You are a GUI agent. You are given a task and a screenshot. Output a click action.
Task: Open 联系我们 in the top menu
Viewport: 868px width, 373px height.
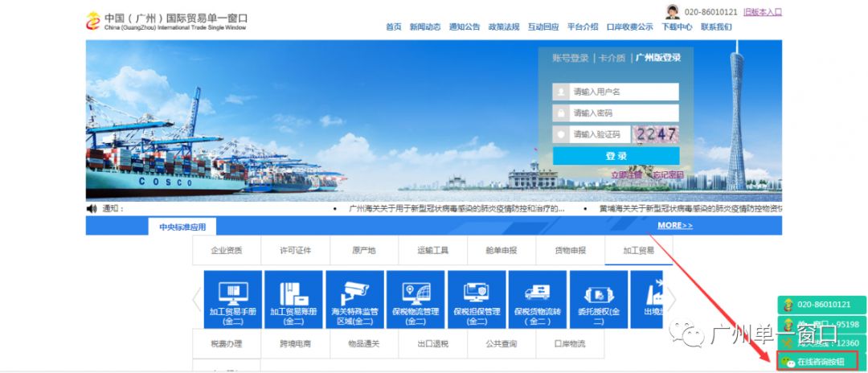[716, 27]
